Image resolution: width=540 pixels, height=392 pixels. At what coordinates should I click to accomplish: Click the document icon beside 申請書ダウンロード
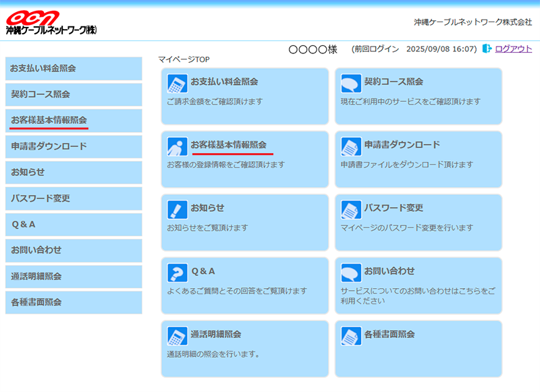tap(351, 146)
